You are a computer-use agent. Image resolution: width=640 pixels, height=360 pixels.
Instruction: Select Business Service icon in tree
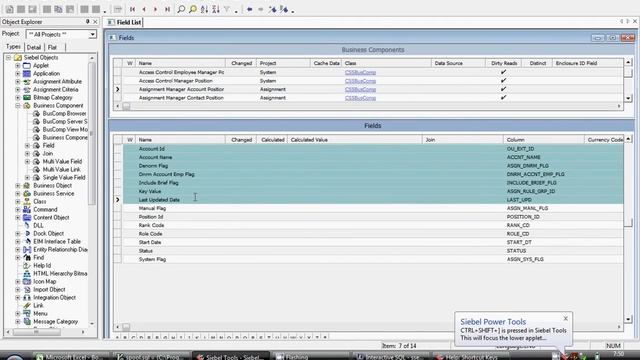(27, 193)
